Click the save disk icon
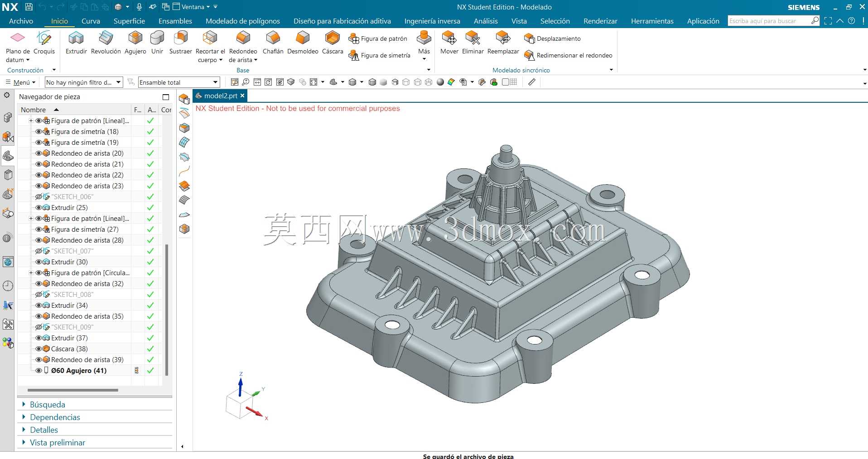Viewport: 868px width, 459px height. tap(29, 7)
